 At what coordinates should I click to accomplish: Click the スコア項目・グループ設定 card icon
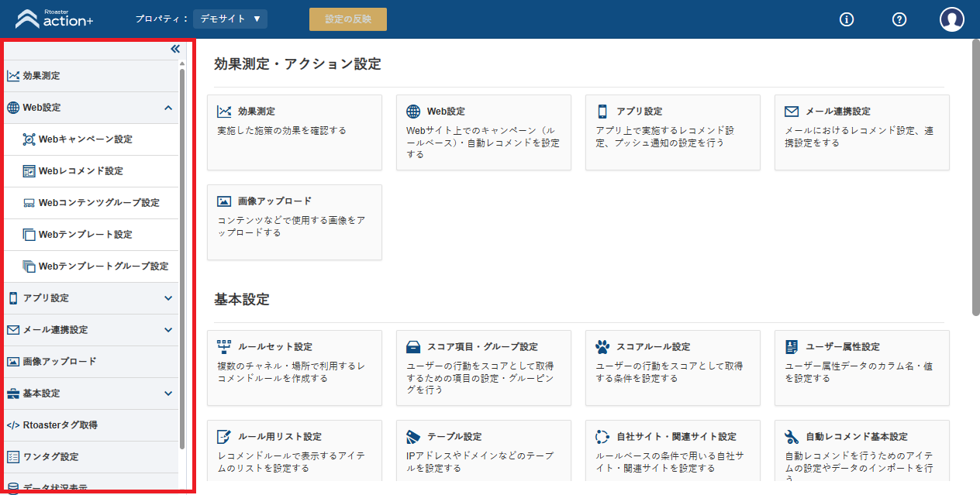[414, 347]
